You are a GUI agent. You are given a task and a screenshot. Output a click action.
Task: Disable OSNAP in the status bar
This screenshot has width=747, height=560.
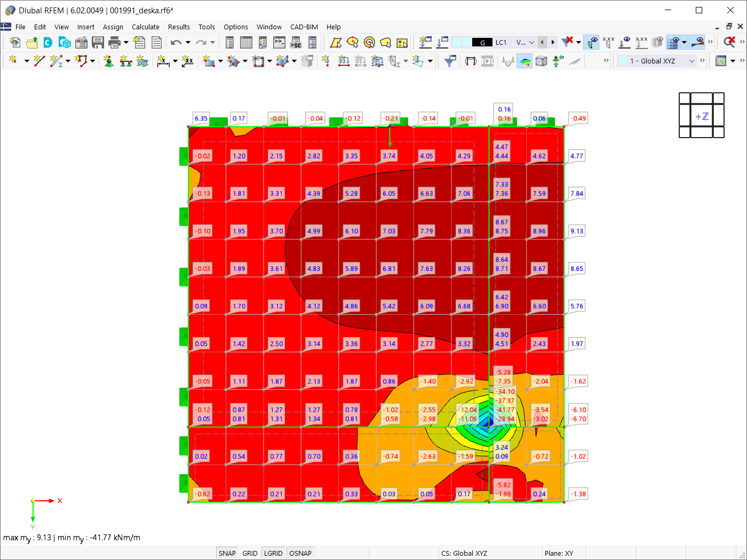pyautogui.click(x=300, y=553)
